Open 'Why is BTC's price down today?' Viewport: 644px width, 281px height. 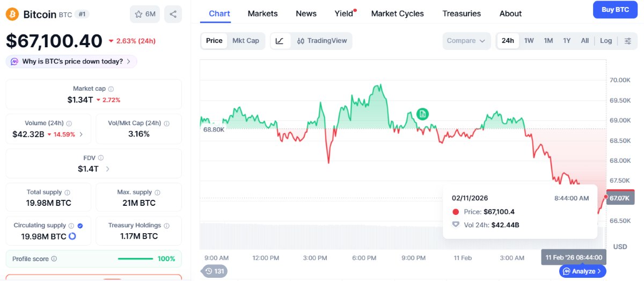click(71, 61)
